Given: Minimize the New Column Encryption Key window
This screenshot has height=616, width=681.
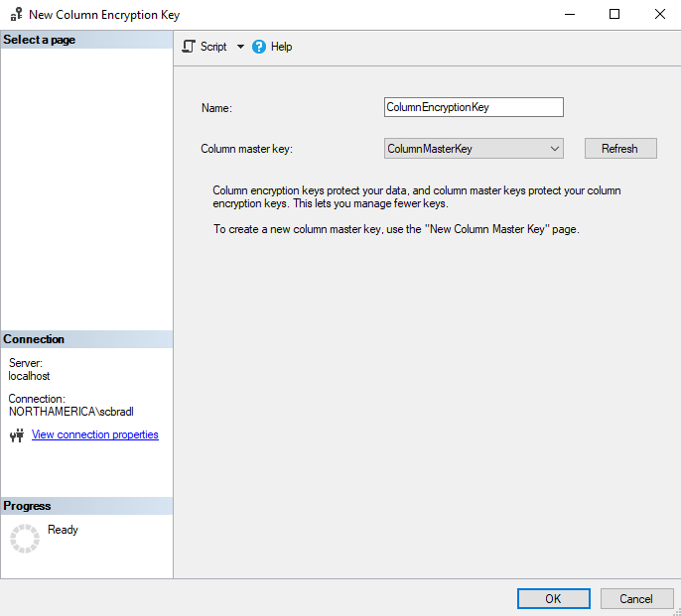Looking at the screenshot, I should click(x=569, y=15).
